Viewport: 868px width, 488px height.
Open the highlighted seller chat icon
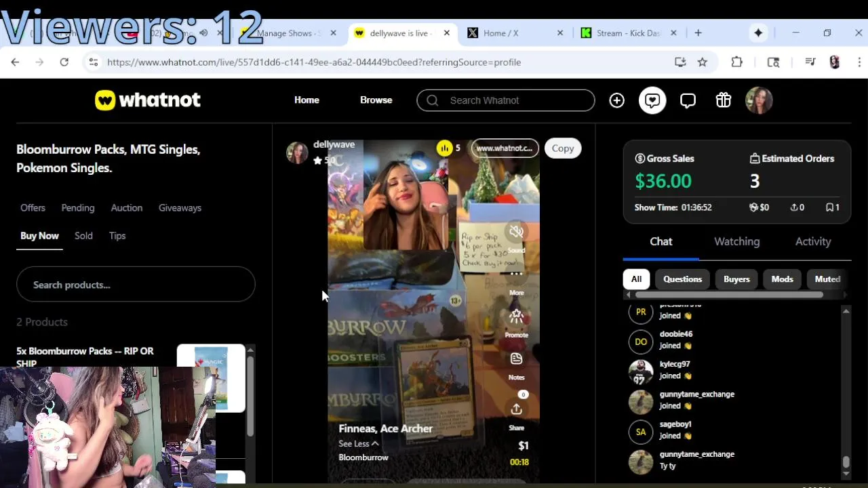pyautogui.click(x=652, y=100)
